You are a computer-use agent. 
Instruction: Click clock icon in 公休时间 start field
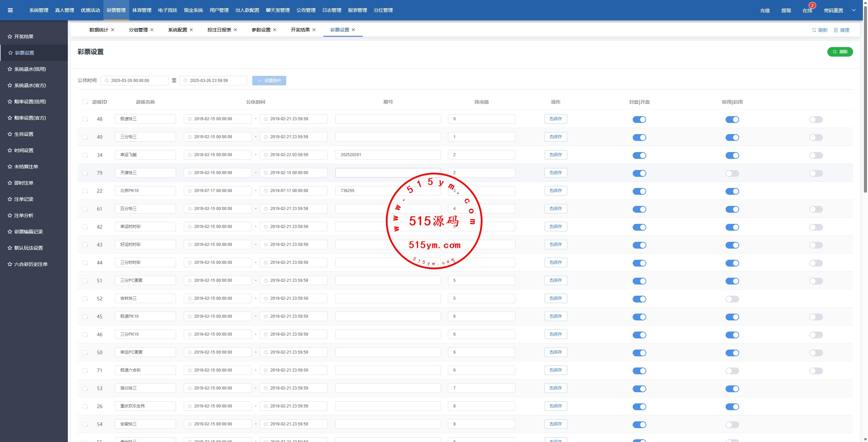click(x=107, y=81)
